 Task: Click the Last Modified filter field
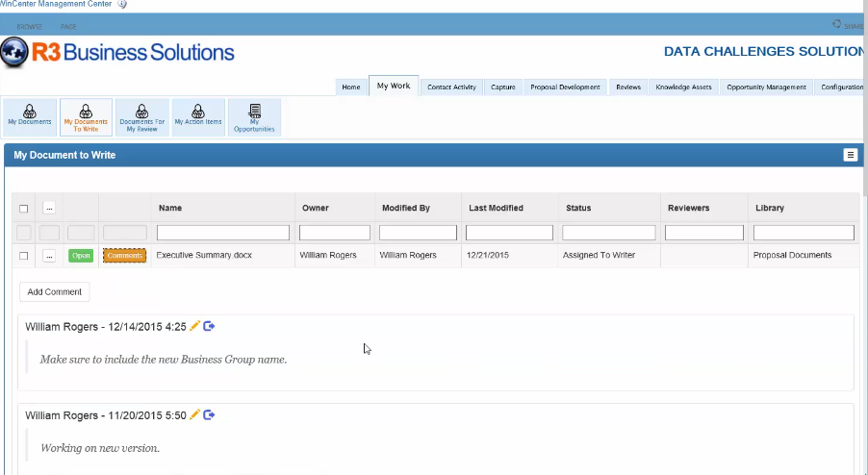point(509,233)
